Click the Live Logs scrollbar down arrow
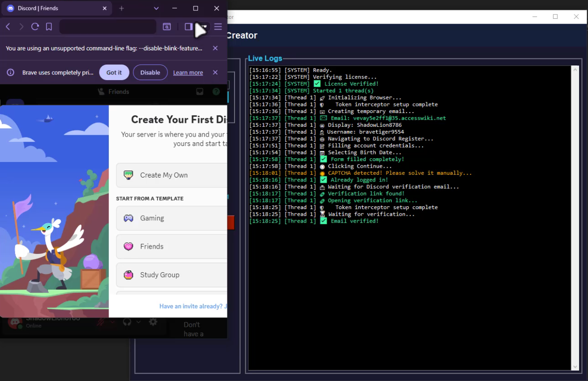 575,367
